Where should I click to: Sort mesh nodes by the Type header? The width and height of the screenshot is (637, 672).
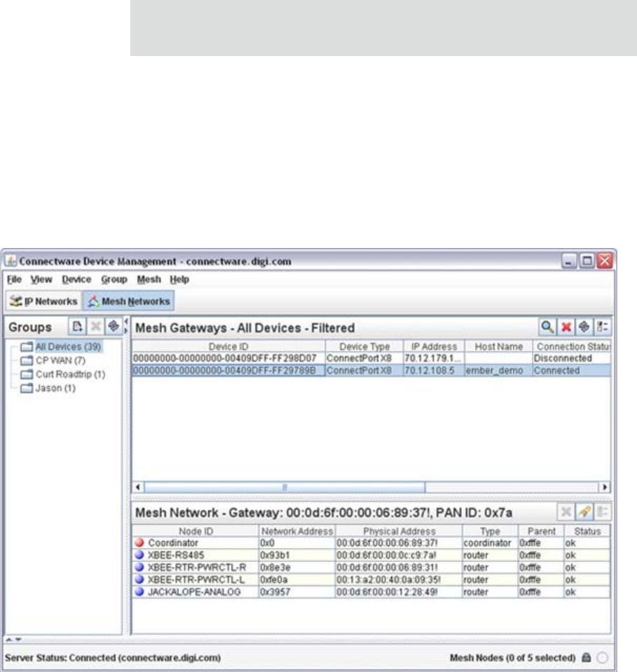pyautogui.click(x=490, y=531)
